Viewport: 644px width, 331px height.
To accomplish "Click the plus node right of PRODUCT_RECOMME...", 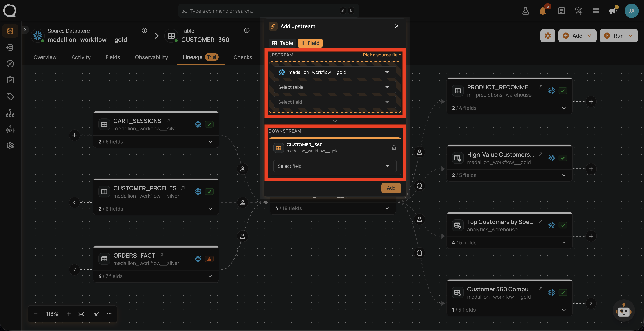I will point(591,101).
